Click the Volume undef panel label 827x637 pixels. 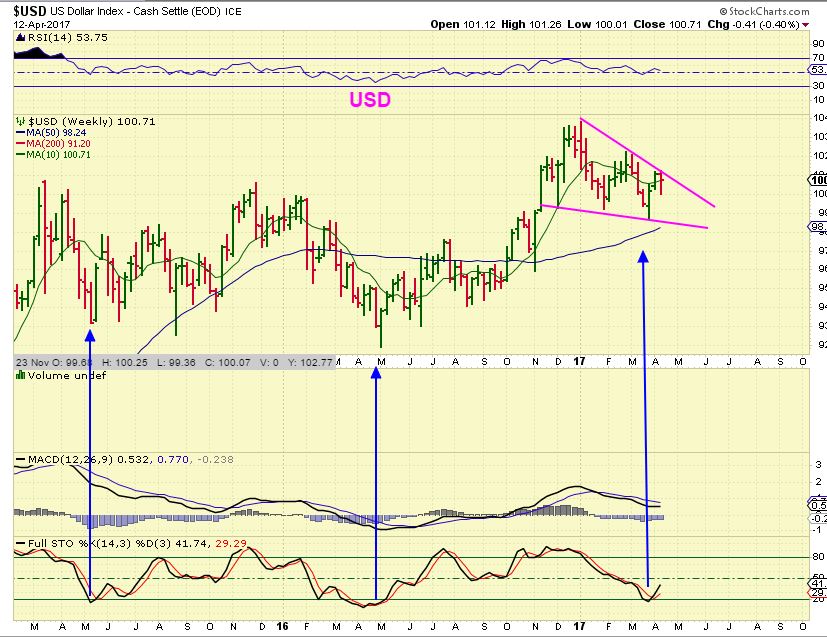[66, 375]
